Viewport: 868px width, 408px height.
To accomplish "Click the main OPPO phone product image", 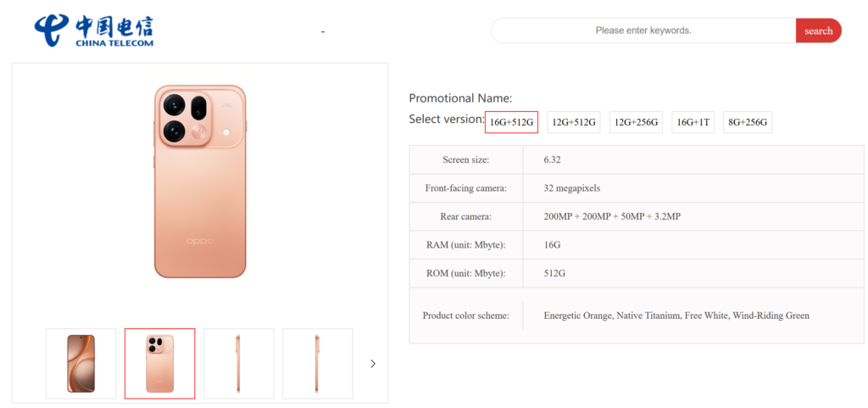I will click(200, 182).
